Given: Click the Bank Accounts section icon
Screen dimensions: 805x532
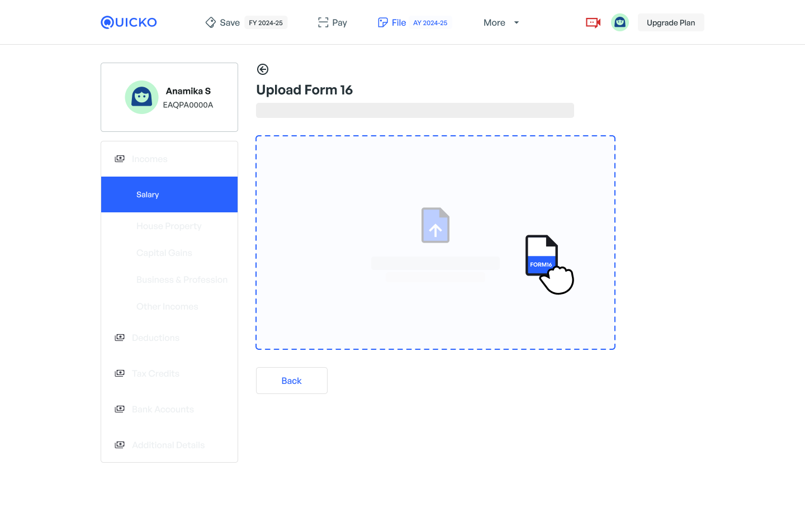Looking at the screenshot, I should point(120,409).
